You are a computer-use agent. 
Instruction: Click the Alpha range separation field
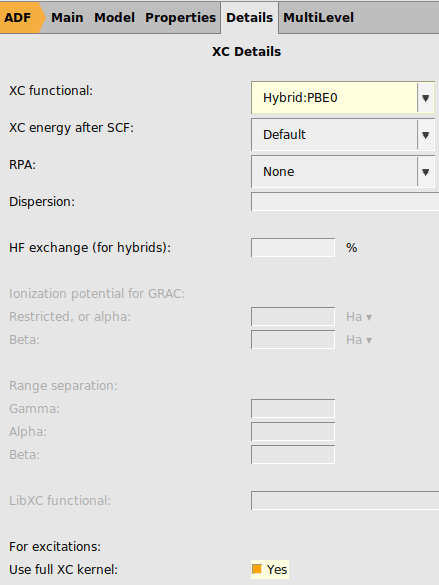[x=293, y=432]
